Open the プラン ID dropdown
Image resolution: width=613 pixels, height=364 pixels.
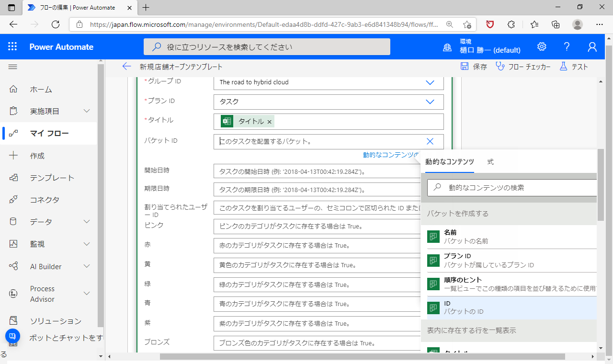[430, 102]
